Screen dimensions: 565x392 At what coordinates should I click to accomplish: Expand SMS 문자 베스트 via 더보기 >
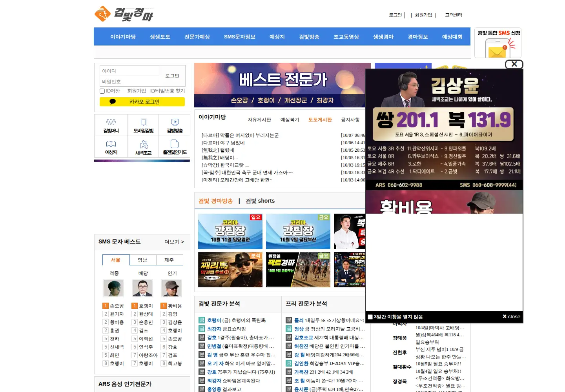(x=174, y=242)
